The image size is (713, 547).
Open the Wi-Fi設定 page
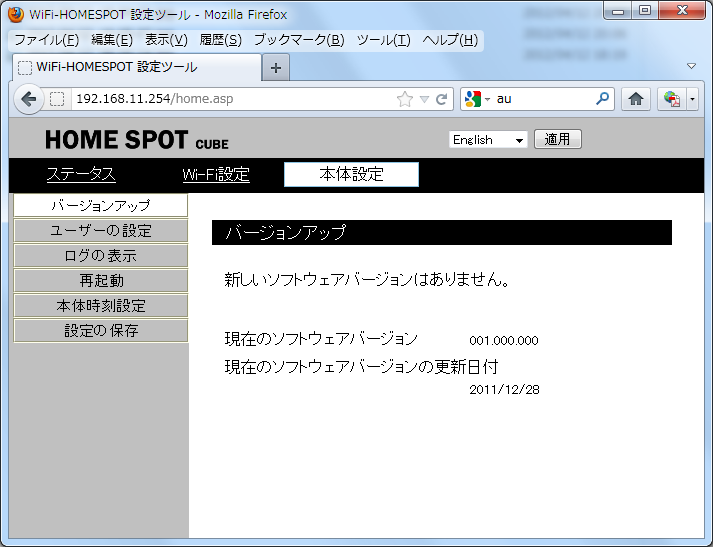(216, 175)
